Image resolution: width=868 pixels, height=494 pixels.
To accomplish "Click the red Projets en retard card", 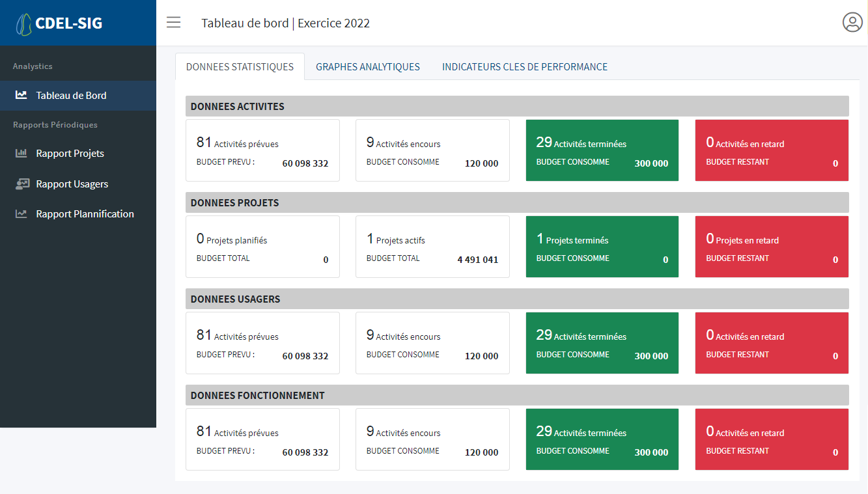I will (772, 247).
